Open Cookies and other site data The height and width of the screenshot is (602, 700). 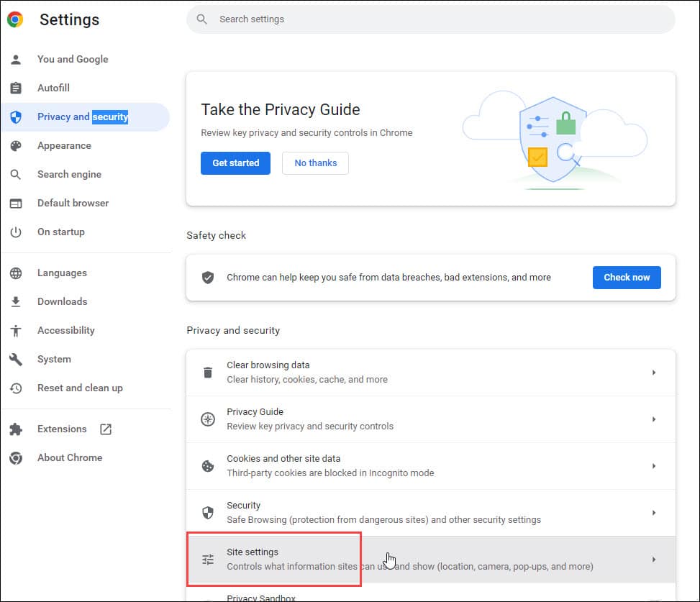click(x=431, y=466)
